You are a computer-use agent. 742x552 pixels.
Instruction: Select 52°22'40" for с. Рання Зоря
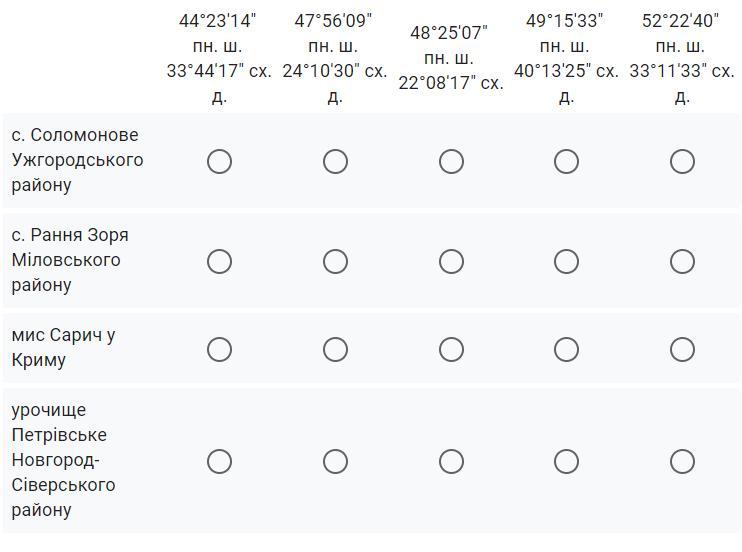click(682, 261)
